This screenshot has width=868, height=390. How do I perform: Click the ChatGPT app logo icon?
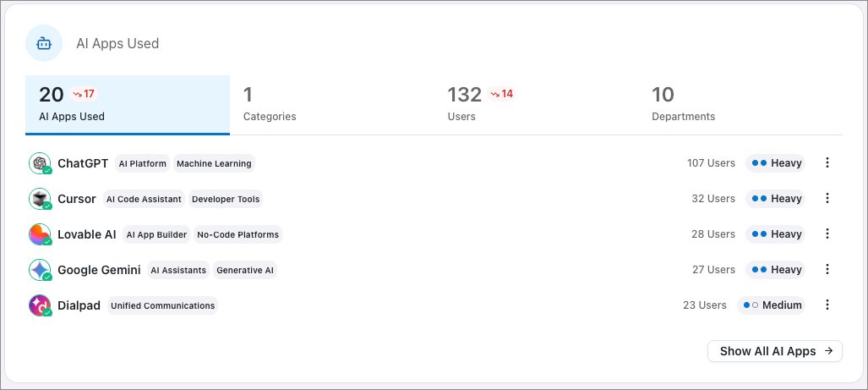[x=40, y=163]
